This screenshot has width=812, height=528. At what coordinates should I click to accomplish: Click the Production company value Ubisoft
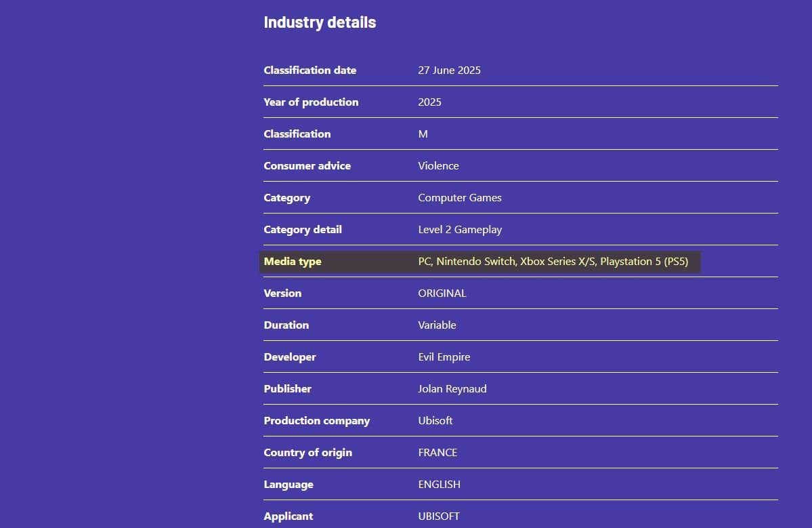(x=435, y=421)
